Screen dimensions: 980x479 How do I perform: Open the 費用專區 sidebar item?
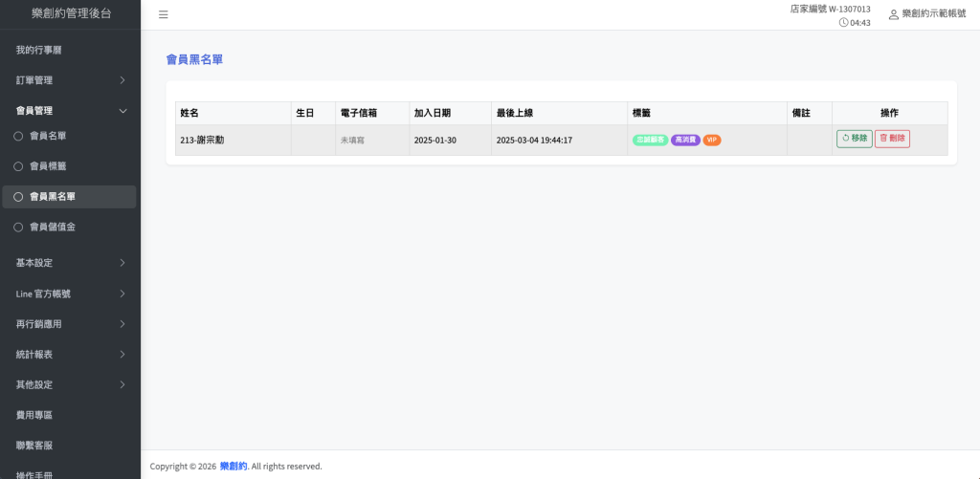[34, 415]
